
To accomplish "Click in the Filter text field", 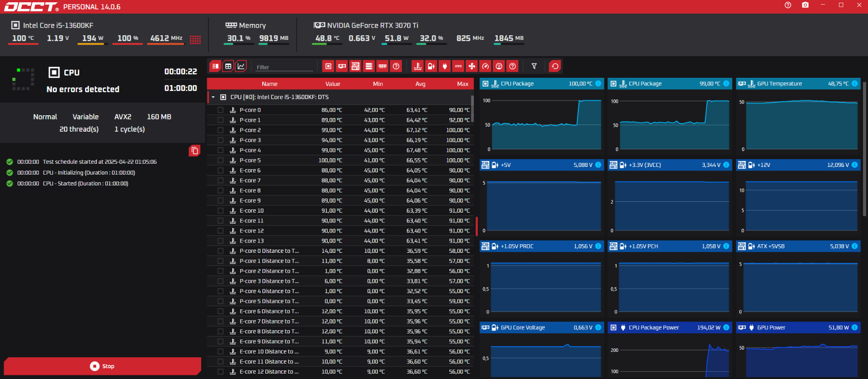I will (x=284, y=67).
